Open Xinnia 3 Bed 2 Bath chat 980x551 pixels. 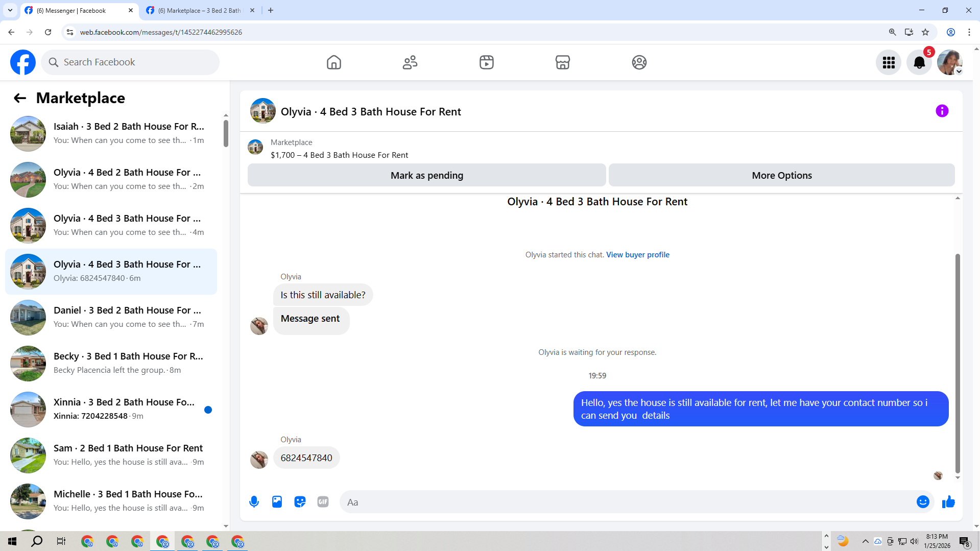coord(111,410)
